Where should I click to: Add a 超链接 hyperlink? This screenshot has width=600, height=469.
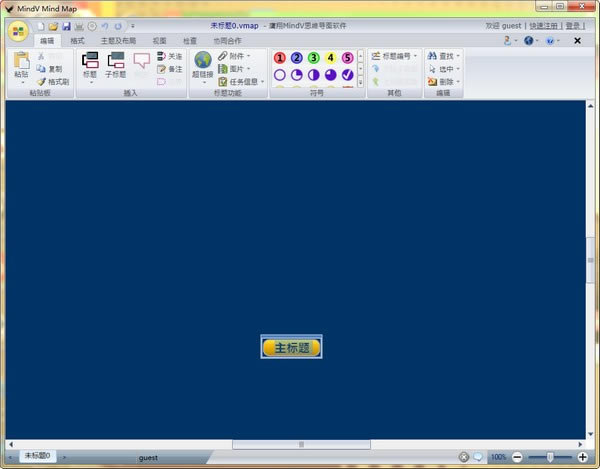pos(203,65)
